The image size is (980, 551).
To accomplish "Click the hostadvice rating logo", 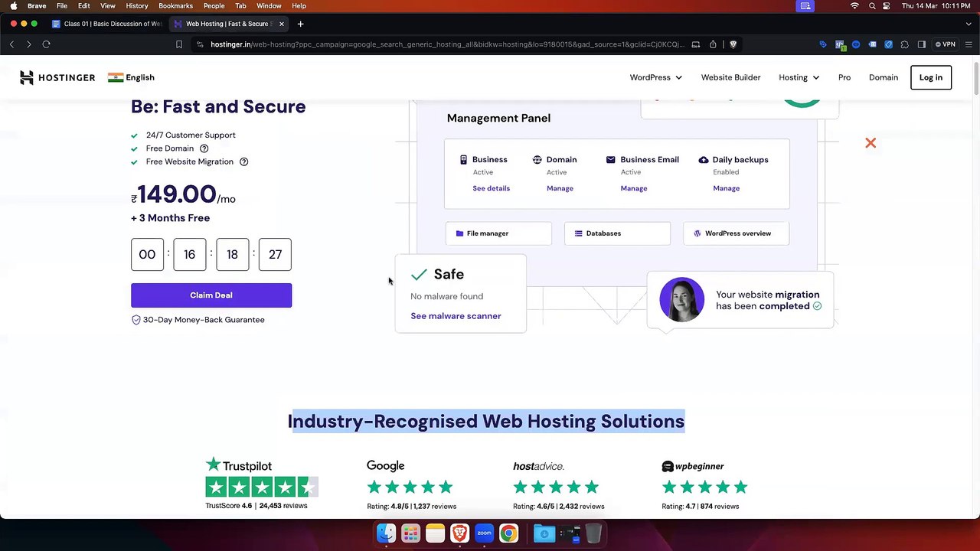I will (538, 466).
